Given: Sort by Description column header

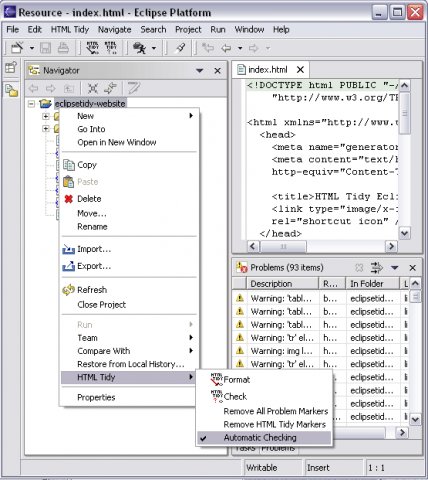Looking at the screenshot, I should pos(283,284).
